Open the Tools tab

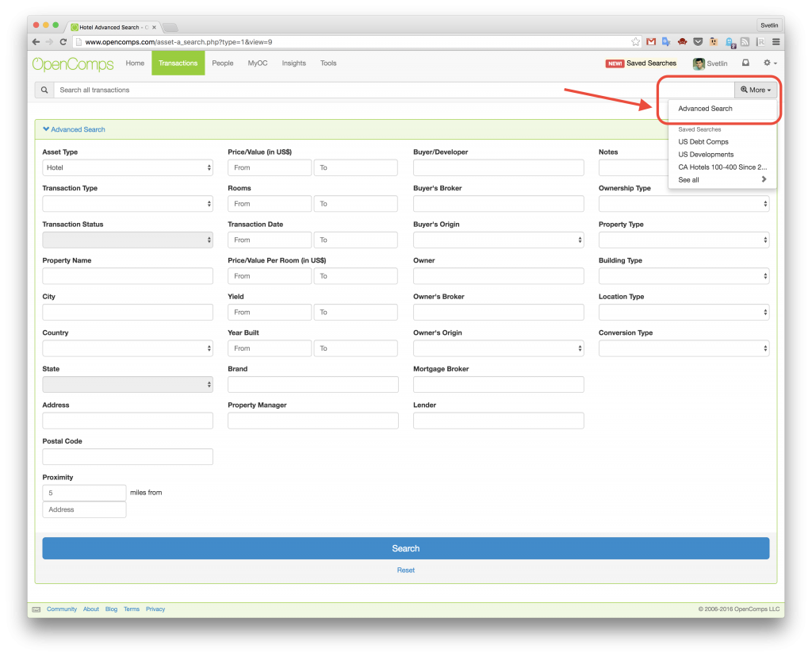(x=328, y=63)
